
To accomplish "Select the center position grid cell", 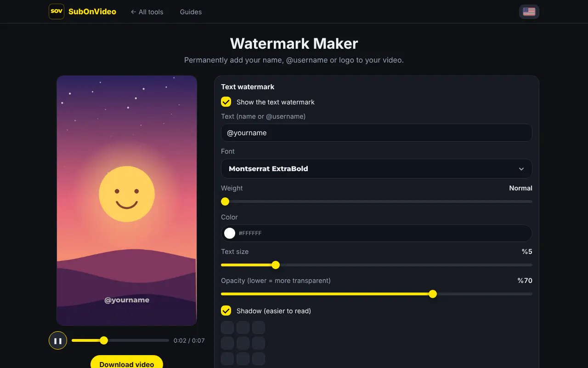I will (x=243, y=343).
